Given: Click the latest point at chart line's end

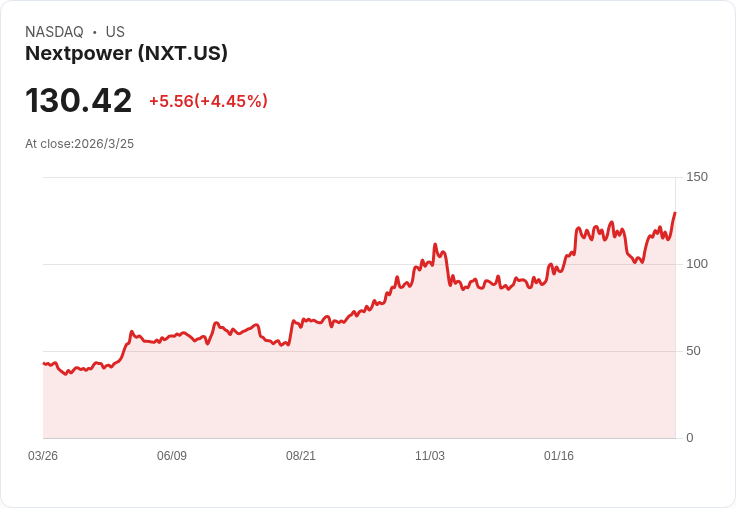Looking at the screenshot, I should click(675, 213).
